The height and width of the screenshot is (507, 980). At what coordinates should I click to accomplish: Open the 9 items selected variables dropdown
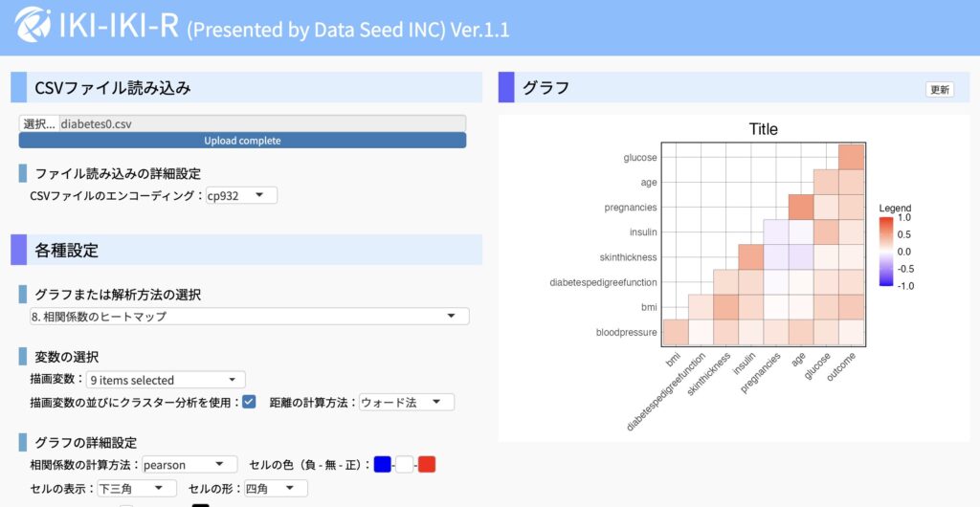point(167,379)
